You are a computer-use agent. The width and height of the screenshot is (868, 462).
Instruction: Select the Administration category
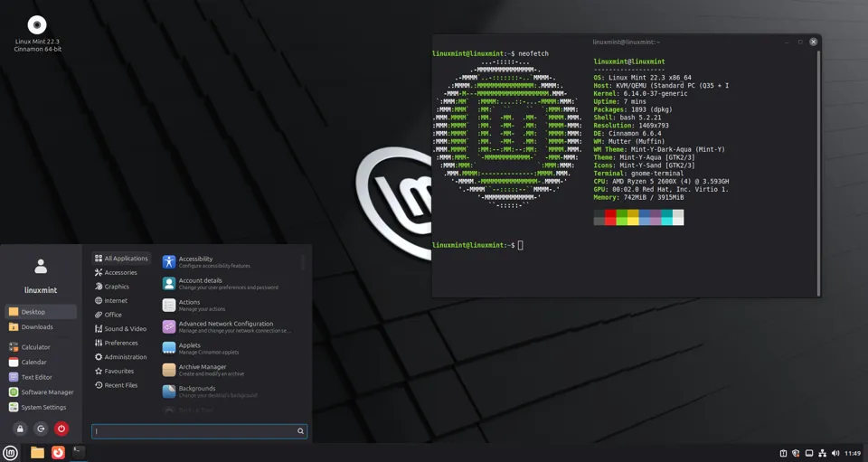121,357
